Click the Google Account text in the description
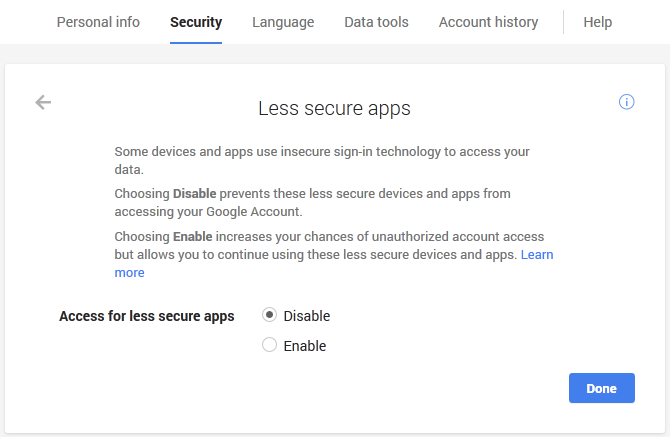670x437 pixels. [x=254, y=212]
